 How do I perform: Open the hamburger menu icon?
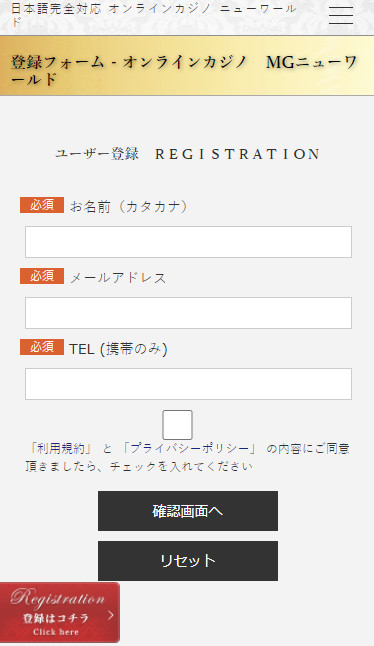(x=341, y=16)
